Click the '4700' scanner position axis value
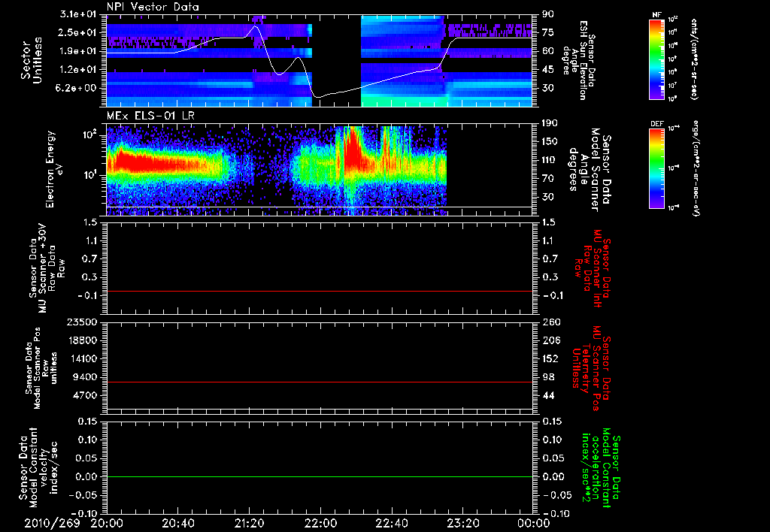The height and width of the screenshot is (532, 770). [86, 395]
